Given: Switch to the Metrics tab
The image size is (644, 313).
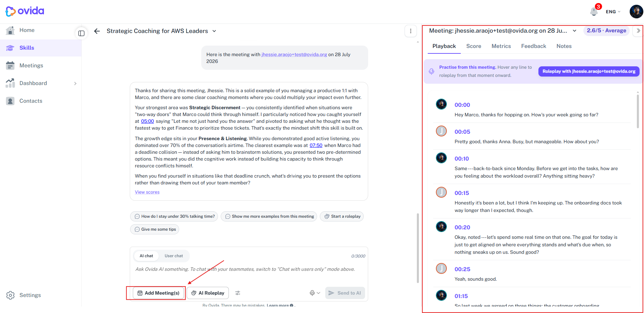Looking at the screenshot, I should [501, 46].
